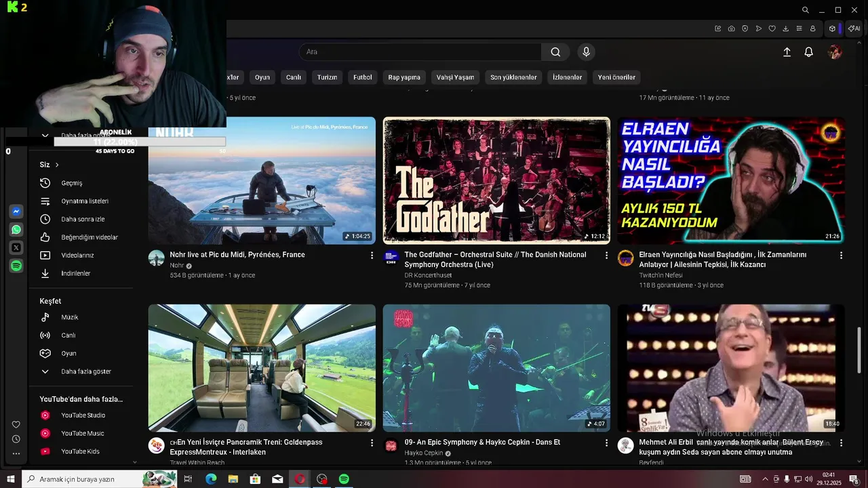The width and height of the screenshot is (868, 488).
Task: Show hidden system tray icons chevron
Action: coord(765,479)
